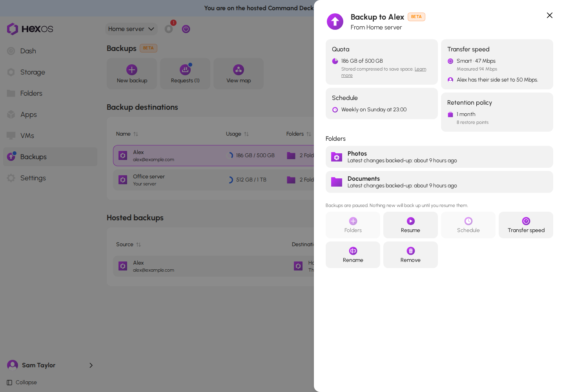This screenshot has width=565, height=392.
Task: Click the 186 GB / 500 GB usage value
Action: (255, 156)
